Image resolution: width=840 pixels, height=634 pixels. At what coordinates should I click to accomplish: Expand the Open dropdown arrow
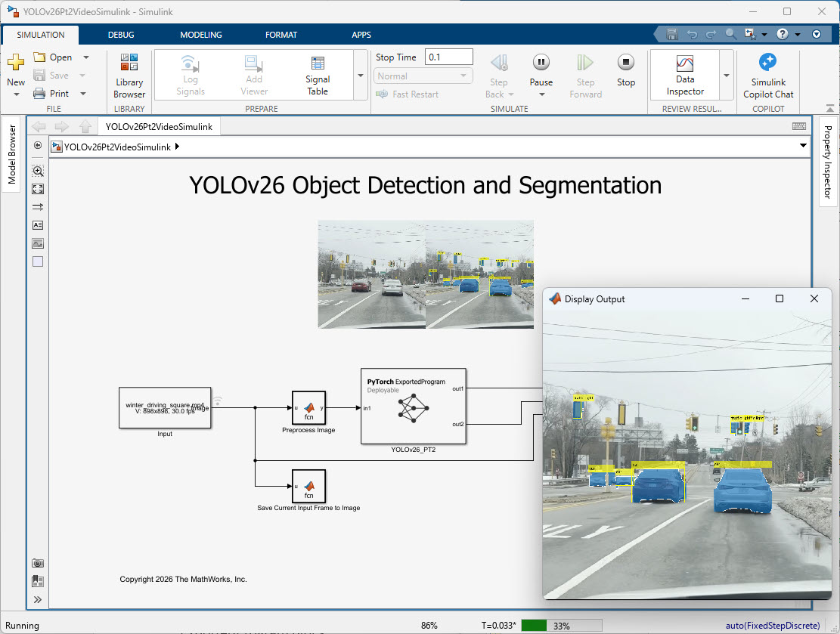(85, 57)
